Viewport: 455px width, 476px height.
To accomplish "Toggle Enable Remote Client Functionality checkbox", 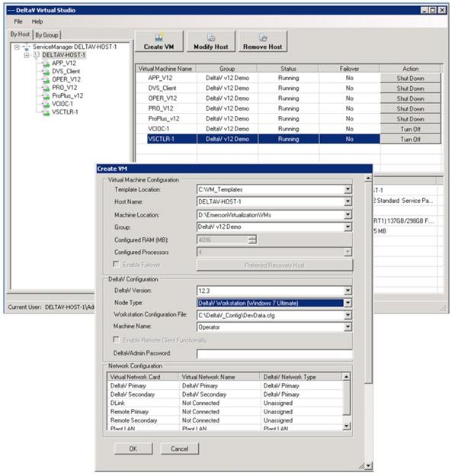I will pos(116,339).
